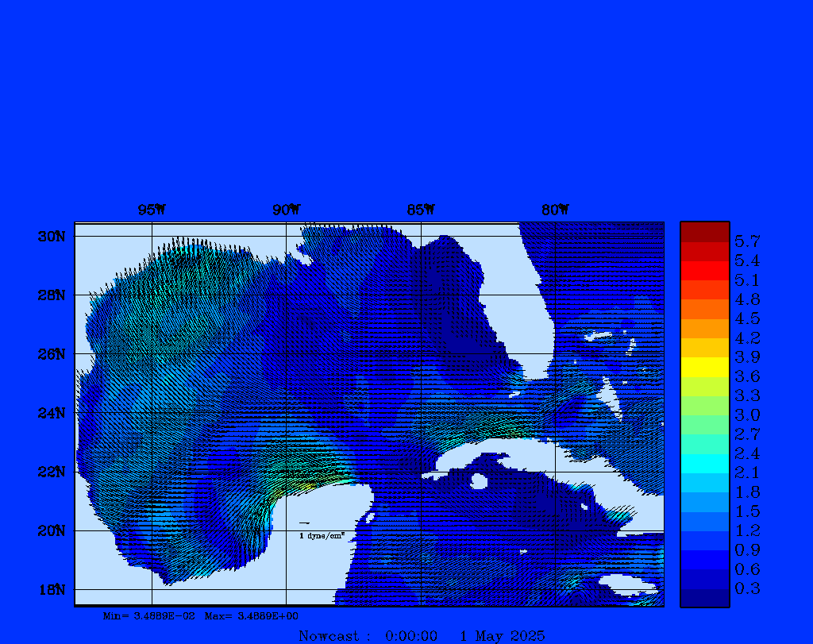Click the light green legend color band
813x644 pixels.
click(x=704, y=405)
